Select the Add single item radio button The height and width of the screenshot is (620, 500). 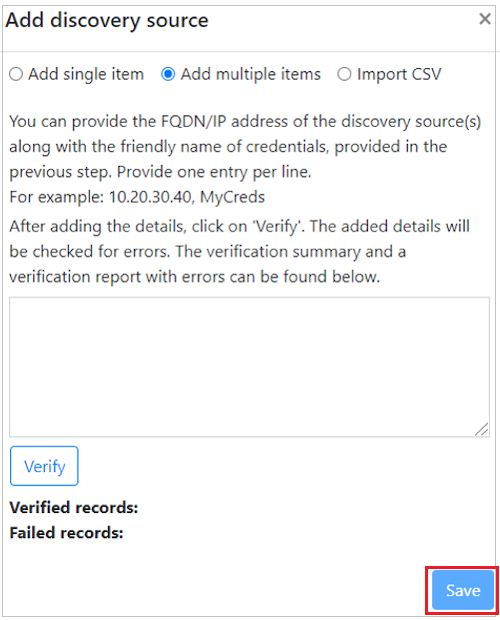(x=16, y=74)
